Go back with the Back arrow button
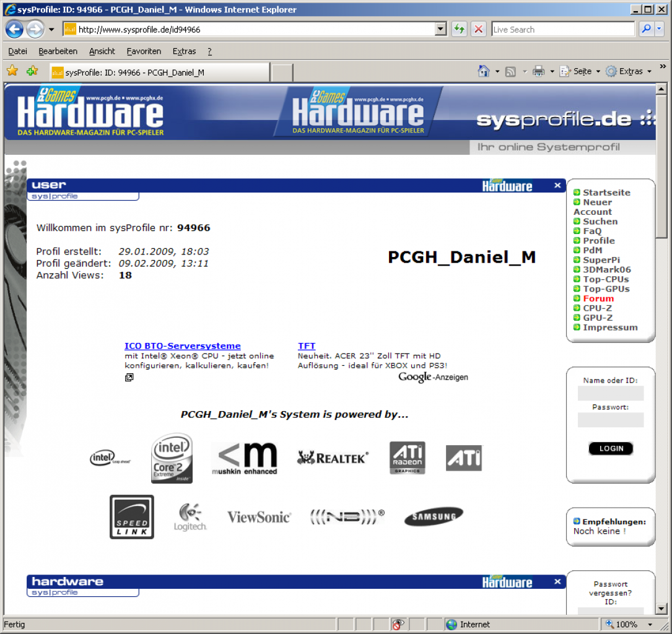 point(14,29)
